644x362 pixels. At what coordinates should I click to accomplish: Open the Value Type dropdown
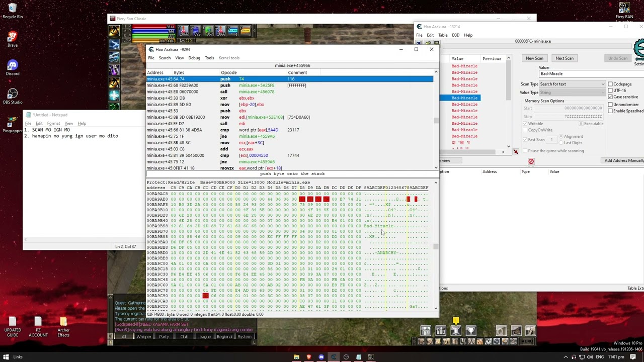click(x=572, y=93)
